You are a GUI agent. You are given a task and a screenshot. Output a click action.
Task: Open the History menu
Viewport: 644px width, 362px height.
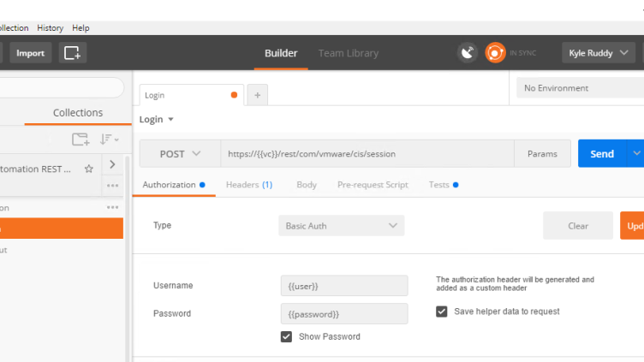[51, 28]
